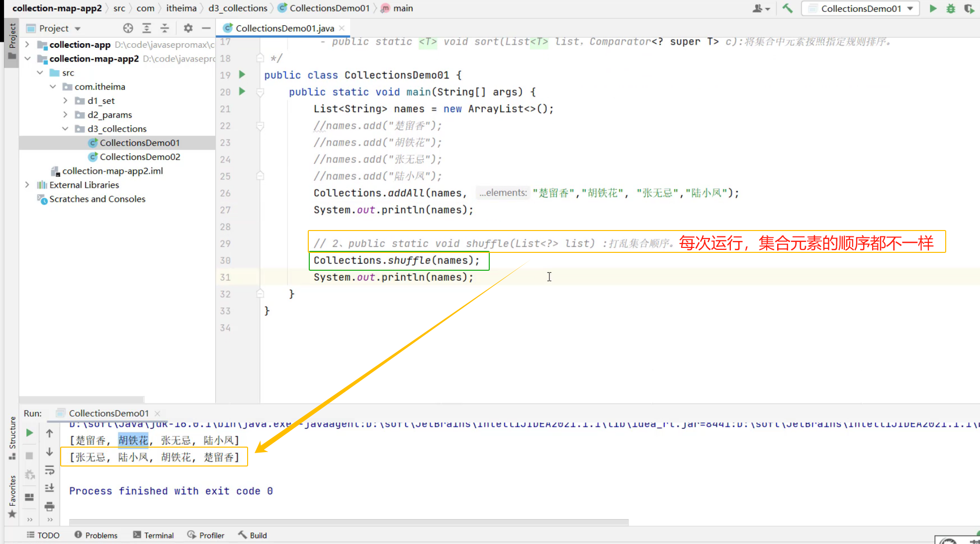Click the run gutter arrow beside main method
Image resolution: width=980 pixels, height=544 pixels.
(242, 91)
